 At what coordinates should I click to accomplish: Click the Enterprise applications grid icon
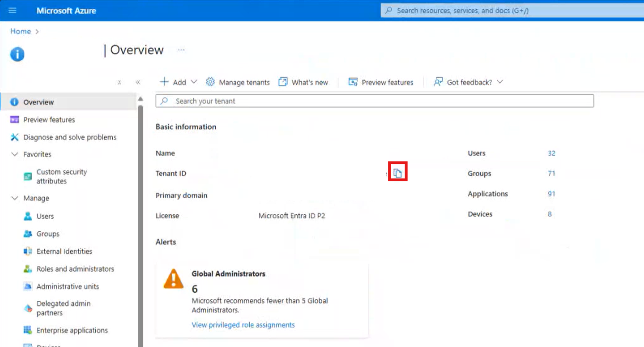28,330
